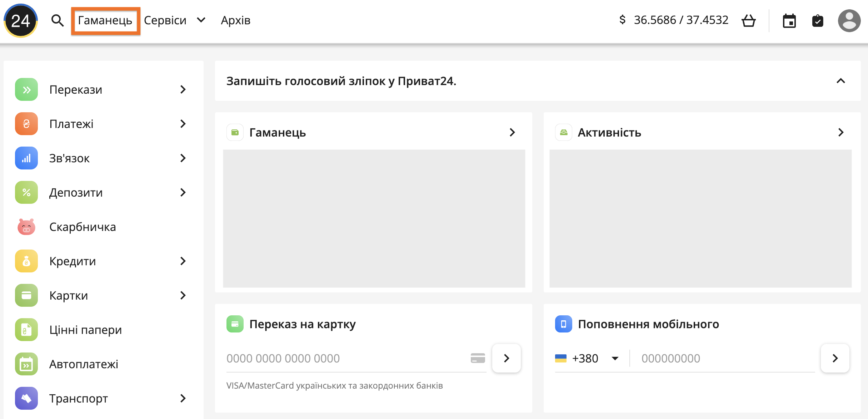The height and width of the screenshot is (419, 868).
Task: Open the shopping basket icon
Action: pyautogui.click(x=748, y=21)
